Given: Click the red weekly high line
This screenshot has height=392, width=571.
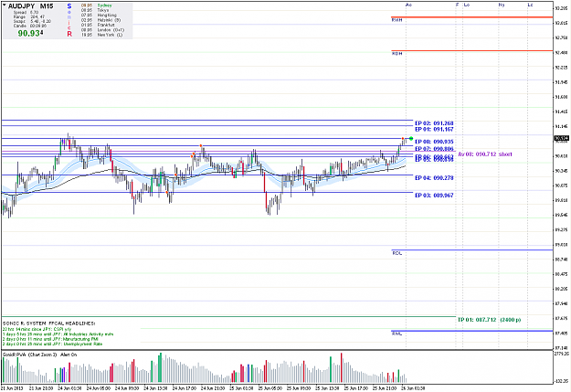Looking at the screenshot, I should [472, 16].
